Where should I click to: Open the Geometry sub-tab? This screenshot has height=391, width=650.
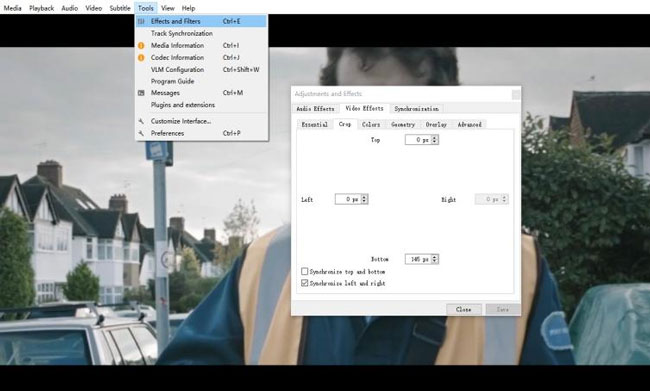point(403,124)
